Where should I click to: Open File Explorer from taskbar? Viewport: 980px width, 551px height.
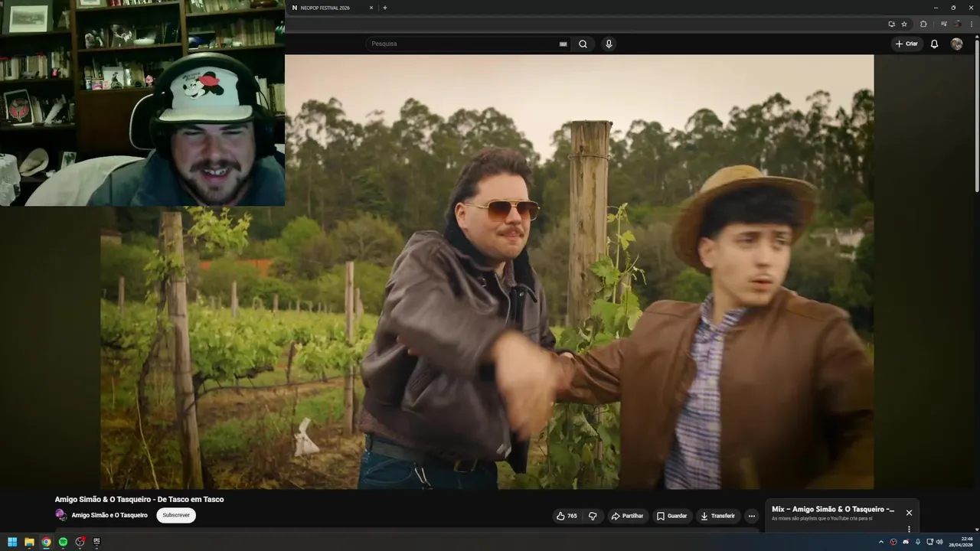(29, 542)
